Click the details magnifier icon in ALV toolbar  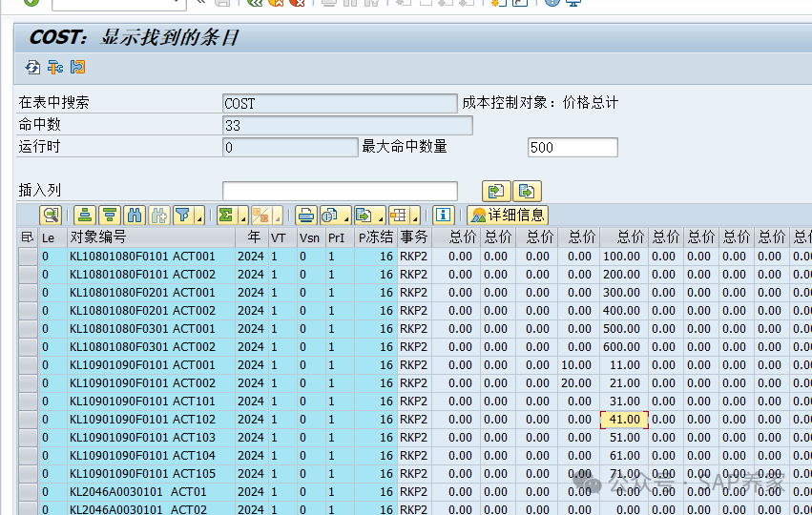pyautogui.click(x=52, y=216)
